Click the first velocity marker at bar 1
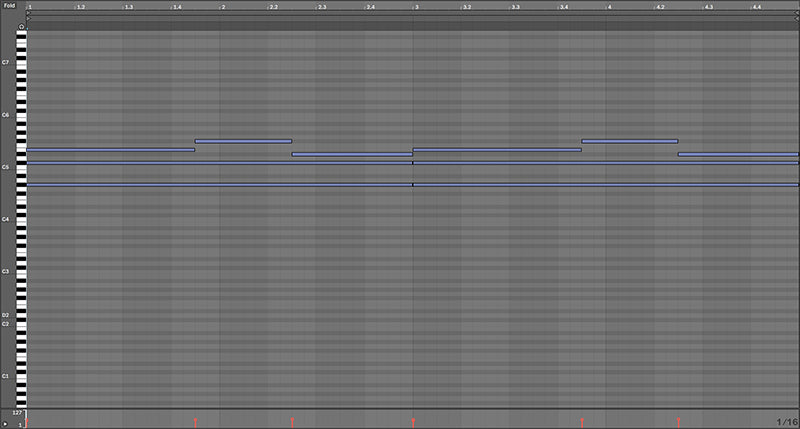The image size is (800, 429). point(27,420)
